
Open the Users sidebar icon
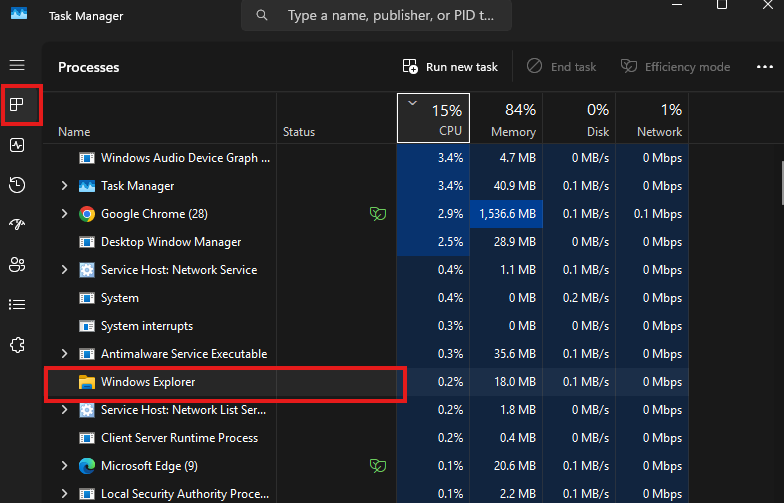coord(17,265)
